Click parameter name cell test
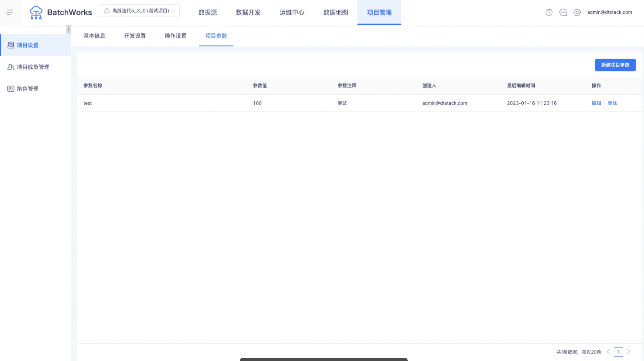Screen dimensions: 644x361 point(88,103)
